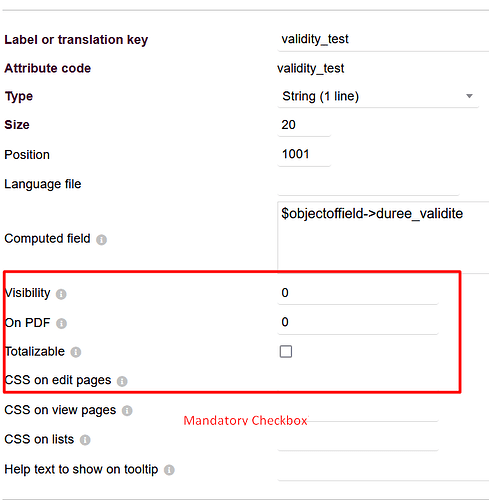The width and height of the screenshot is (489, 500).
Task: Focus the Label or translation key field
Action: coord(383,40)
